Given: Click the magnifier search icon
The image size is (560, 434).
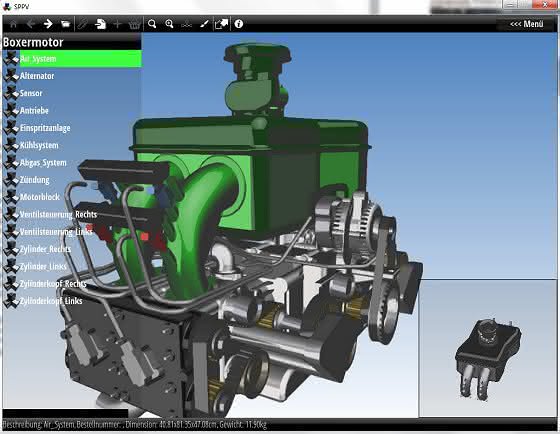Looking at the screenshot, I should 152,24.
